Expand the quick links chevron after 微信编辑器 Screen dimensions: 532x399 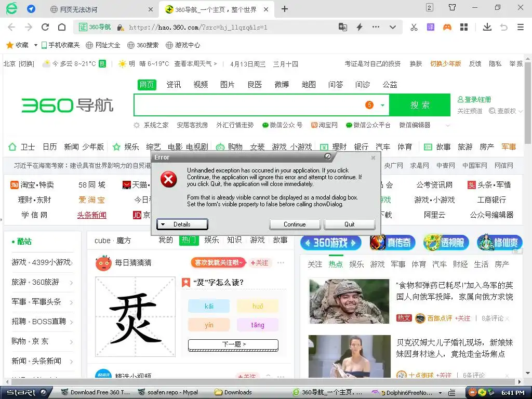[447, 126]
